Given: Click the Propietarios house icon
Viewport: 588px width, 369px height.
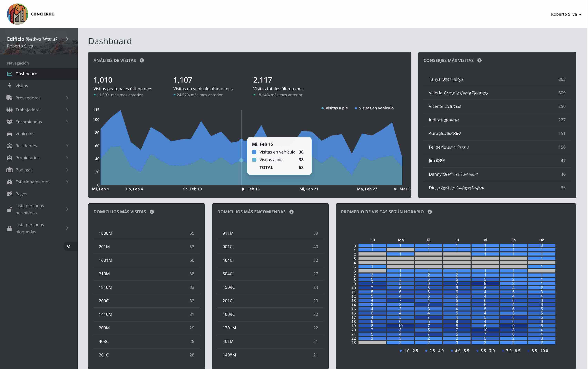Looking at the screenshot, I should coord(10,158).
